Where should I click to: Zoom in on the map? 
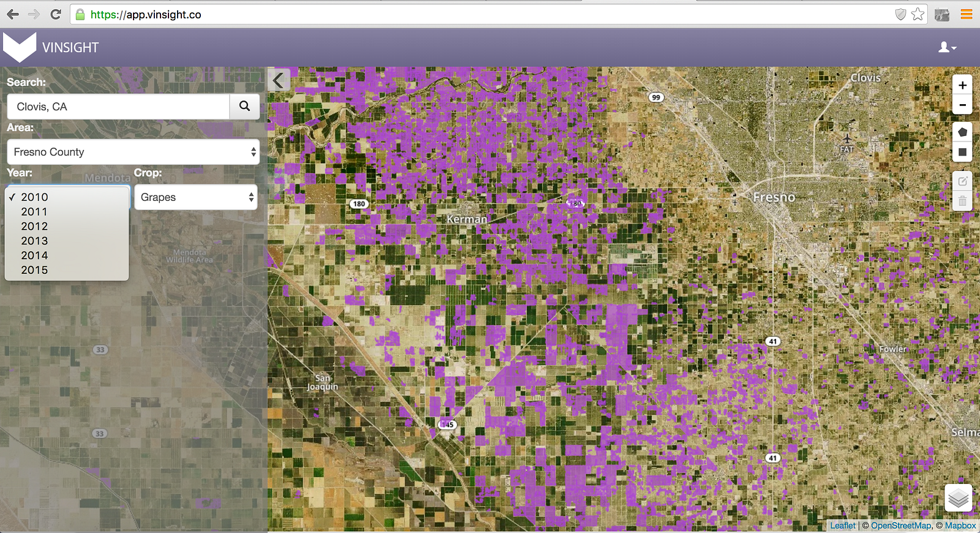[962, 85]
